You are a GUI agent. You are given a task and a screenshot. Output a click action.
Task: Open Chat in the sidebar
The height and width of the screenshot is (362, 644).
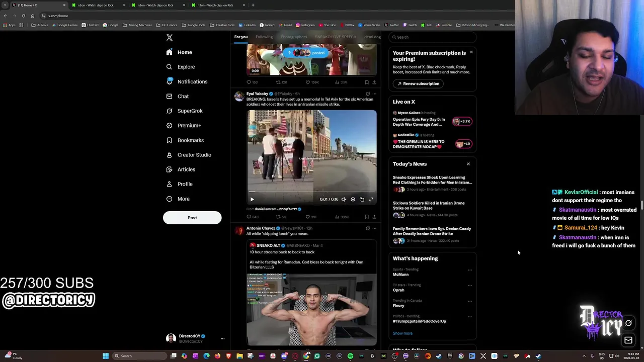(177, 96)
